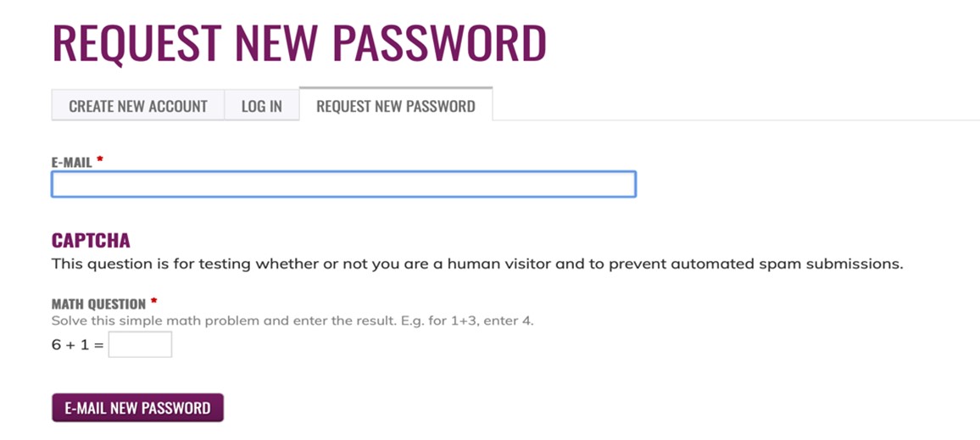This screenshot has width=980, height=440.
Task: Click the red asterisk beside E-MAIL
Action: click(x=100, y=160)
